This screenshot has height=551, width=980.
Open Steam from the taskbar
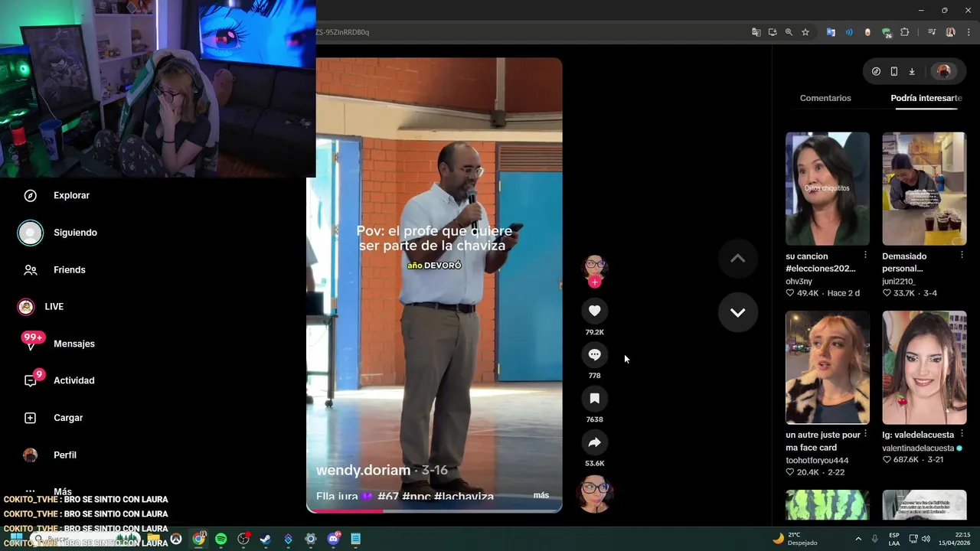click(265, 539)
